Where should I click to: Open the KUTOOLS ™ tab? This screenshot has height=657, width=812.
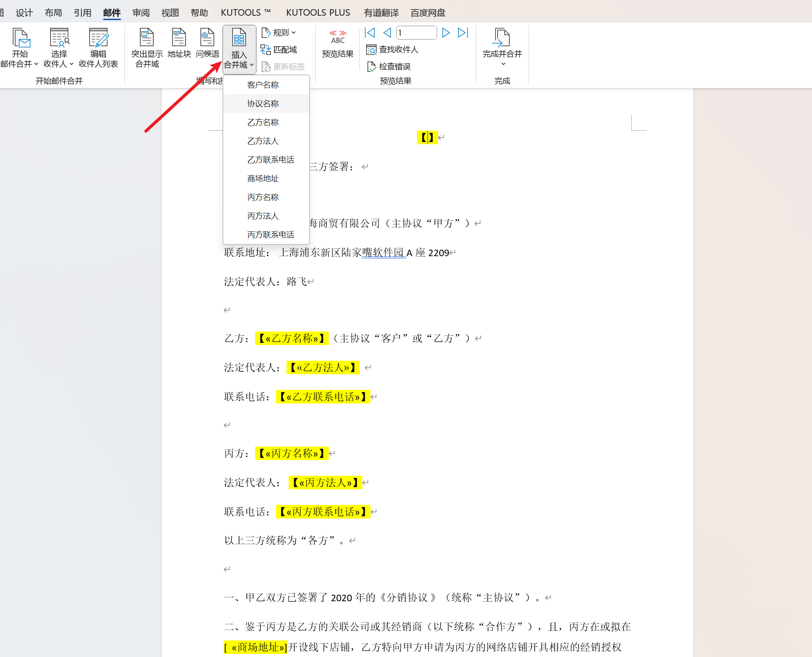[246, 13]
